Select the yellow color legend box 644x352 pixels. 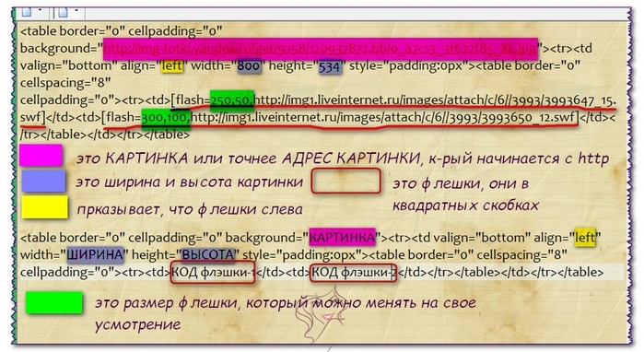click(44, 206)
